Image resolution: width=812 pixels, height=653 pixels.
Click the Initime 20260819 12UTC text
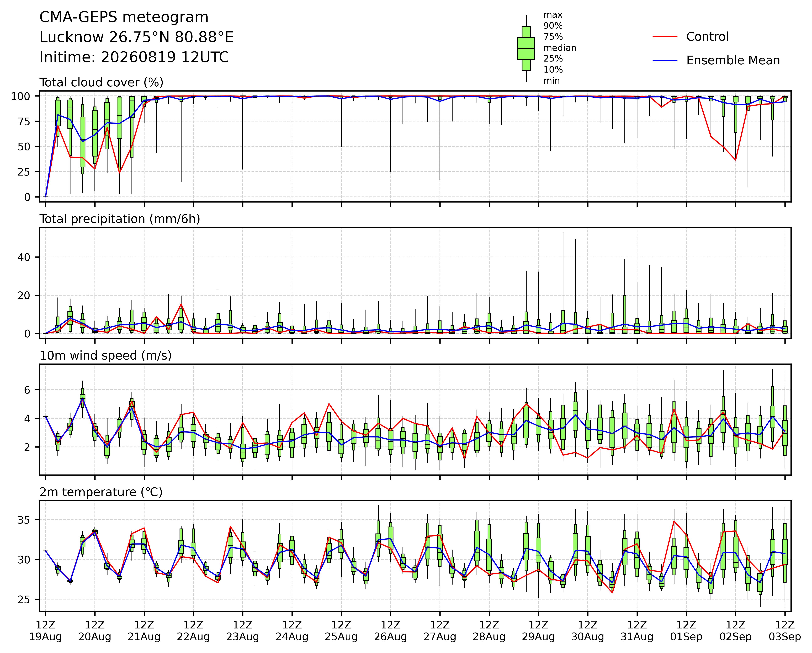(134, 57)
